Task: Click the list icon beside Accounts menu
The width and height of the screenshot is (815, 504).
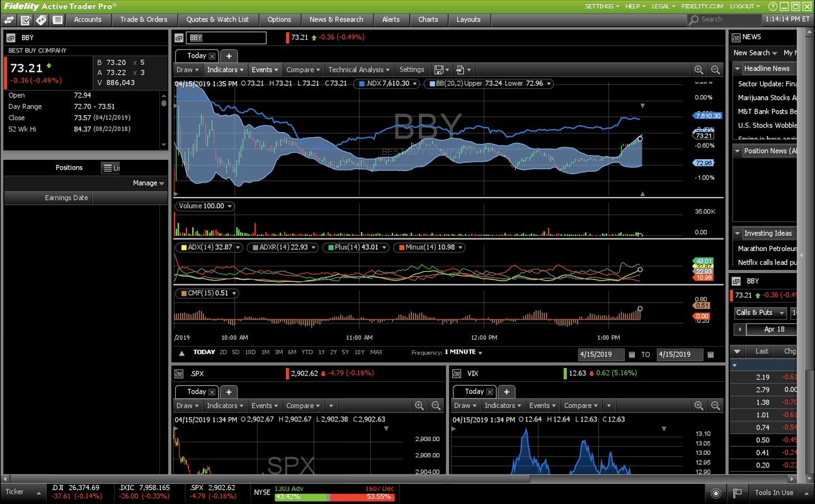Action: pos(57,20)
